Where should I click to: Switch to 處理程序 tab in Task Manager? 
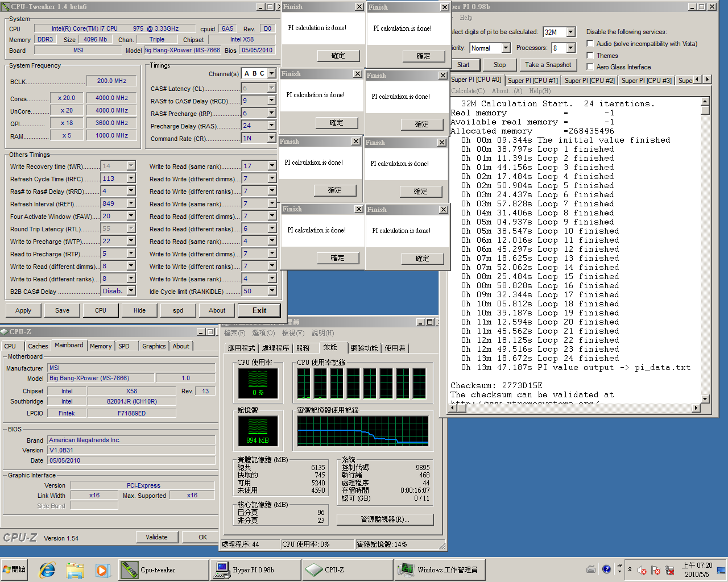click(276, 348)
